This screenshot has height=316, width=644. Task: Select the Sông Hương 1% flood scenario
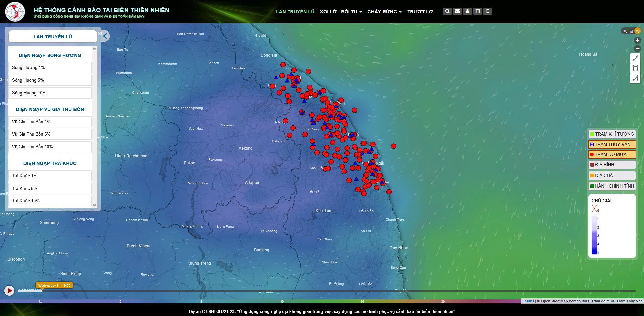(50, 67)
